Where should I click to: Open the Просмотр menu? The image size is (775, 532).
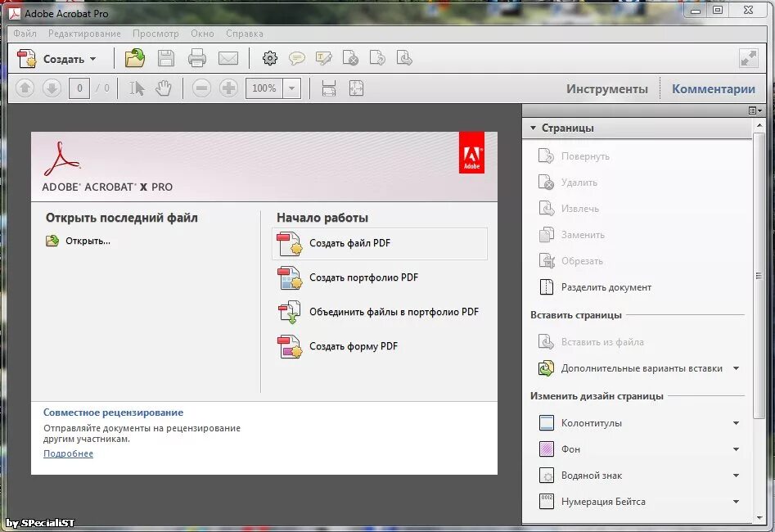[155, 34]
